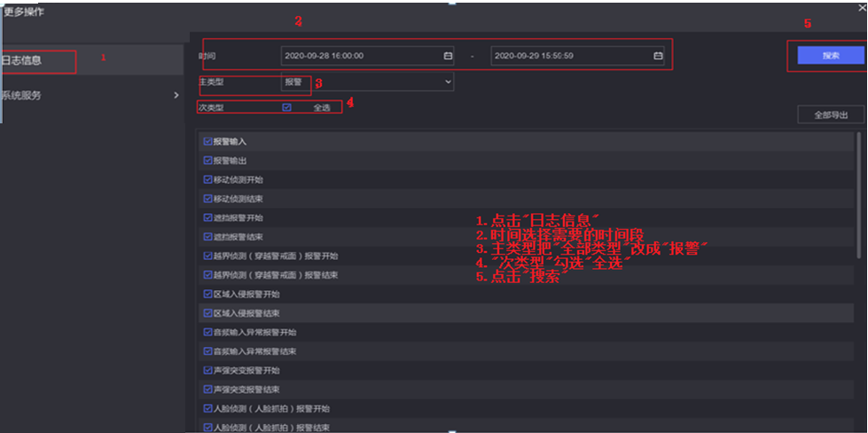Screen dimensions: 868x433
Task: Uncheck the 遮挡报警结束 checkbox
Action: point(207,236)
